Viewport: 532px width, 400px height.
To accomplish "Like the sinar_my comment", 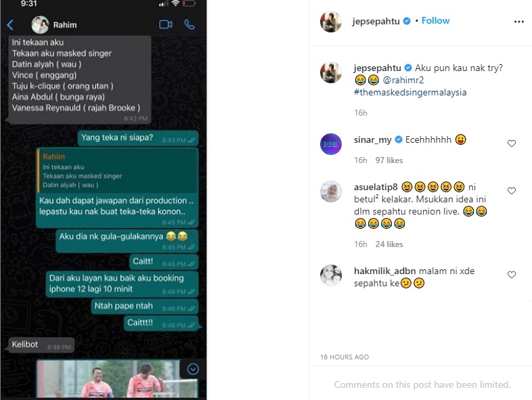I will click(x=512, y=143).
